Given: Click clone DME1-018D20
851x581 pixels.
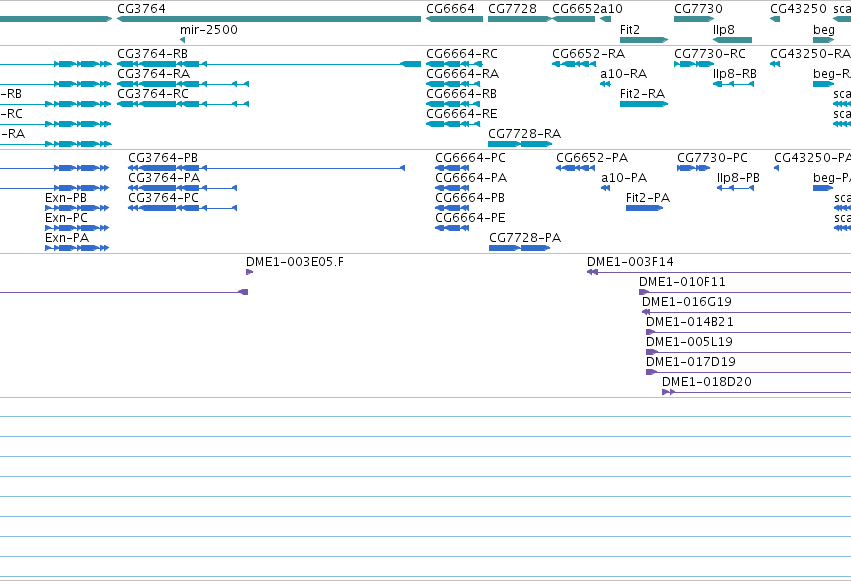Looking at the screenshot, I should pyautogui.click(x=757, y=393).
